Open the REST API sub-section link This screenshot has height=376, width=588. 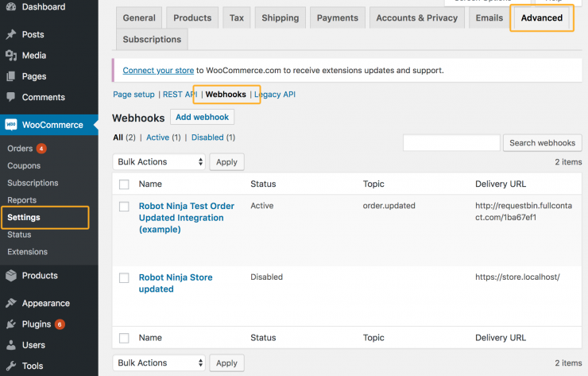(x=180, y=94)
